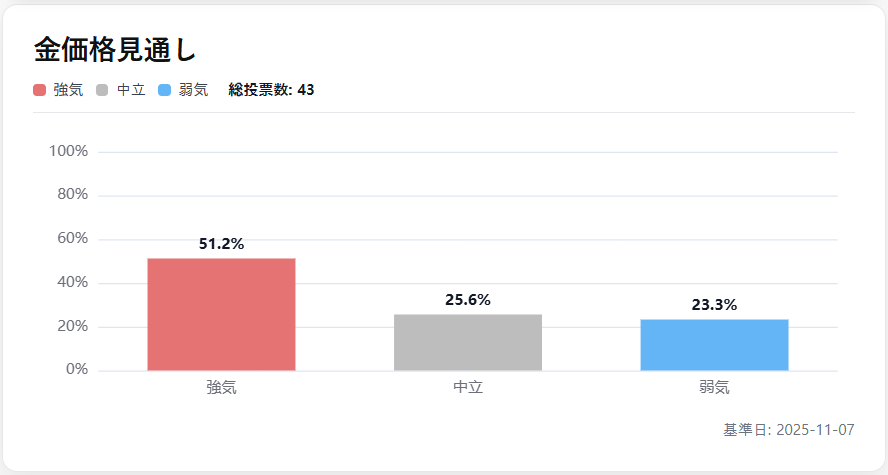Toggle the 強気 series via its legend label
This screenshot has height=475, width=888.
point(68,90)
